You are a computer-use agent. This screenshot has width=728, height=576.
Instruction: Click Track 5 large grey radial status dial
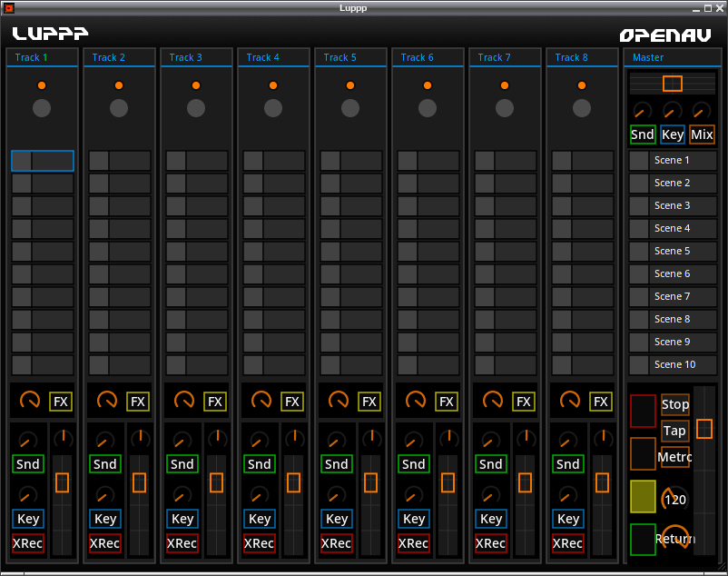[350, 108]
